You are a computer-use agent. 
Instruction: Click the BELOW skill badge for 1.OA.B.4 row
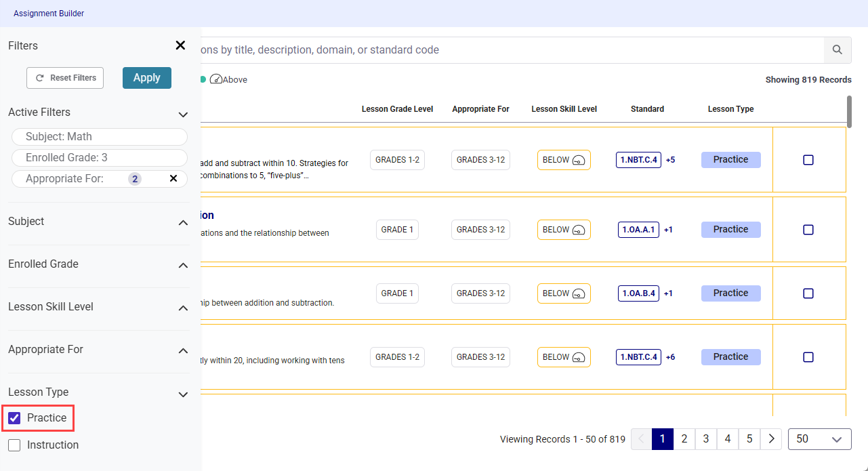coord(564,293)
